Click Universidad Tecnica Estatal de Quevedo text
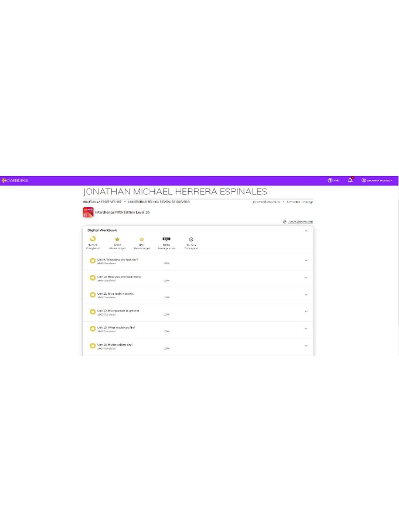Image resolution: width=399 pixels, height=532 pixels. pyautogui.click(x=159, y=202)
